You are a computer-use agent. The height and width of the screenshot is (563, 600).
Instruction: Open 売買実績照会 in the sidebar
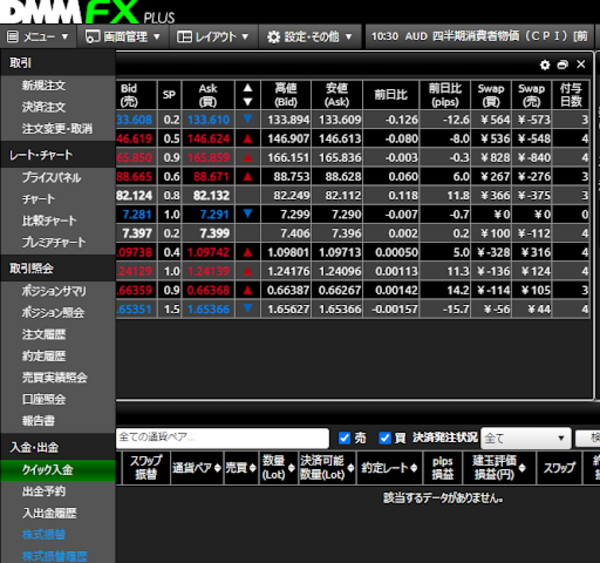(x=54, y=378)
